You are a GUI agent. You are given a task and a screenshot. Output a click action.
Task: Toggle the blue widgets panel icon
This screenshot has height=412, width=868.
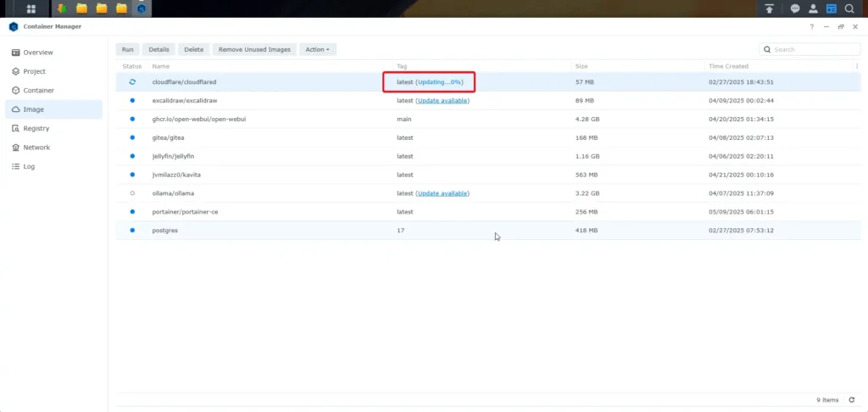[831, 8]
